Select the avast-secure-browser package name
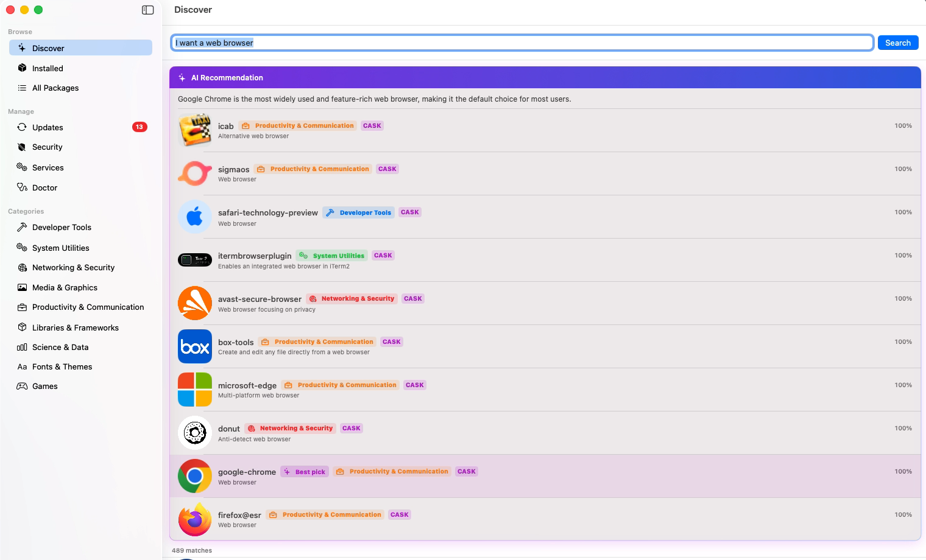Screen dimensions: 926x560 260,299
